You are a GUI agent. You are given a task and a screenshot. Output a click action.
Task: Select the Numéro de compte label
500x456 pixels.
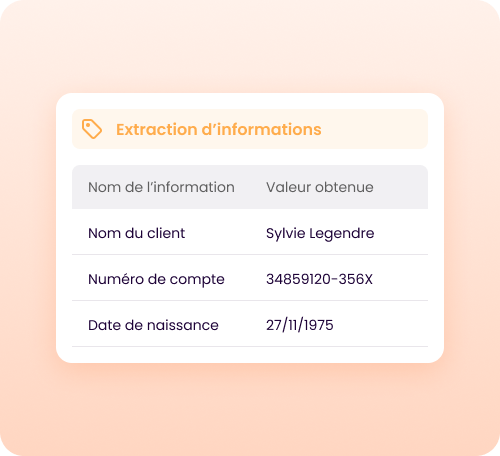(156, 279)
